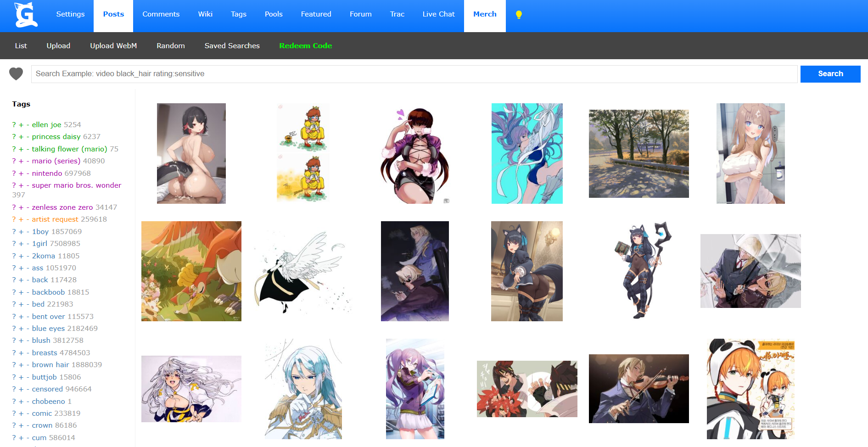This screenshot has width=868, height=447.
Task: Click the Gelbooru G logo
Action: click(x=26, y=15)
